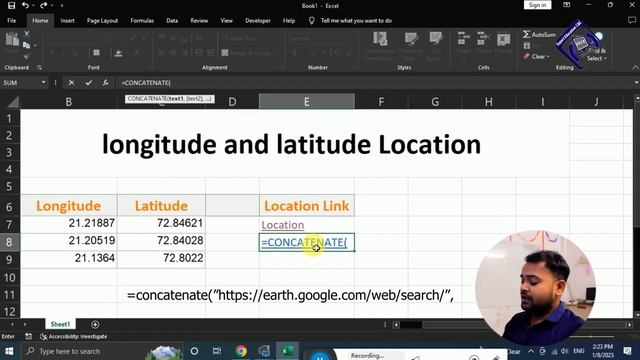Screen dimensions: 640x360
Task: Switch to the Page Layout tab
Action: pyautogui.click(x=102, y=20)
